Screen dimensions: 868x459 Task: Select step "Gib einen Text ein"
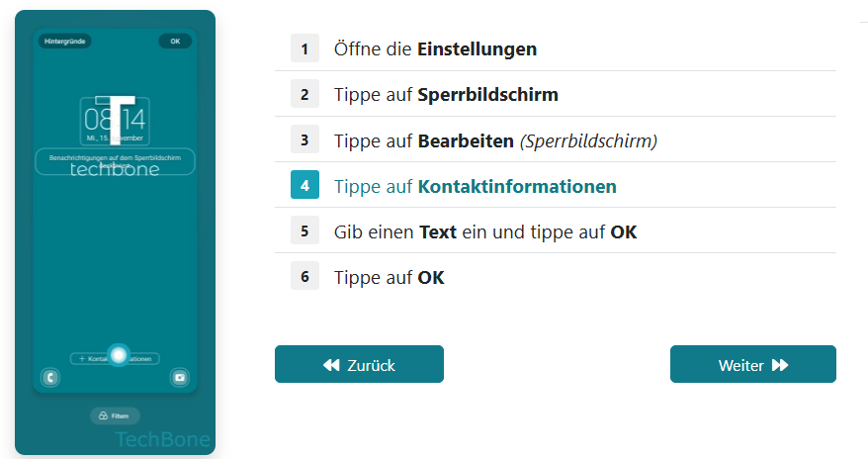[484, 231]
